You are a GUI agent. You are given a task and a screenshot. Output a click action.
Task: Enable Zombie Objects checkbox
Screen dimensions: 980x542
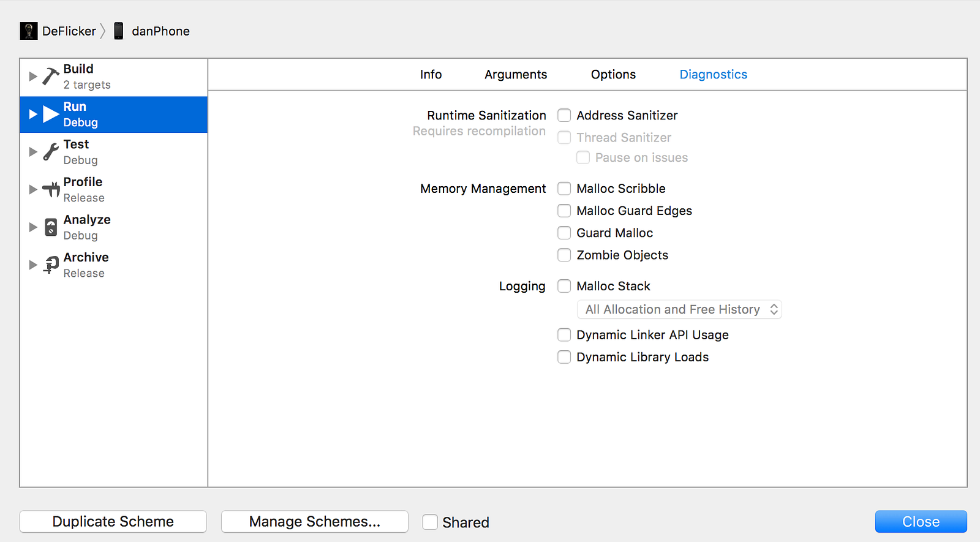(x=564, y=255)
